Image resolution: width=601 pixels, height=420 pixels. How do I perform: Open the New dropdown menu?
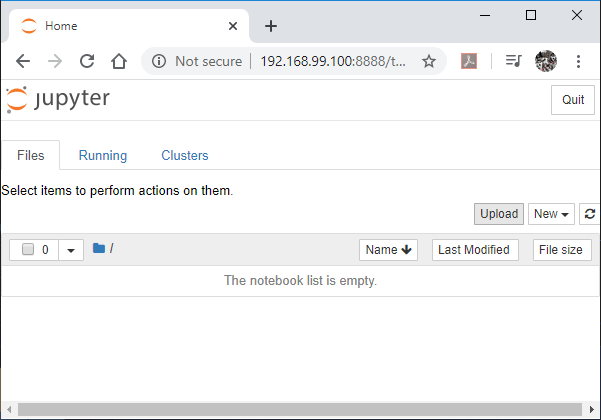(x=552, y=214)
